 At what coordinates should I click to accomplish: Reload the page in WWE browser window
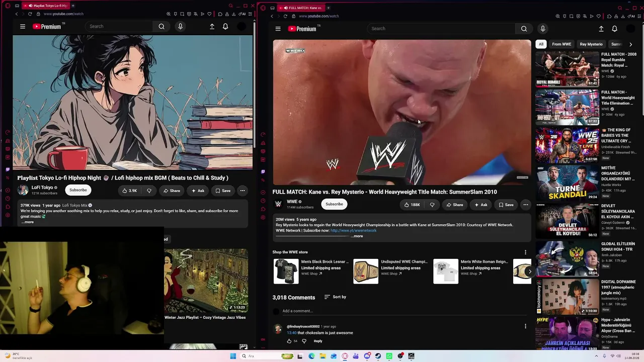tap(285, 16)
